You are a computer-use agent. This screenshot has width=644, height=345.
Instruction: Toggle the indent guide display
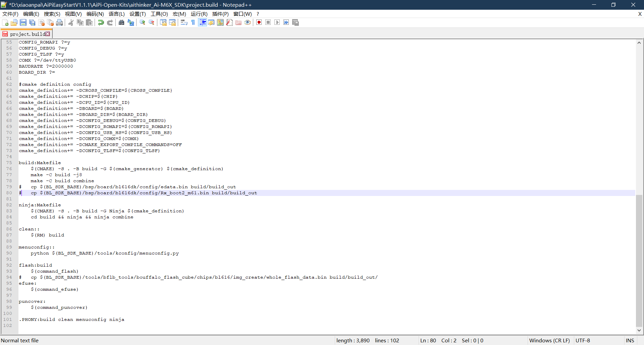click(x=202, y=22)
